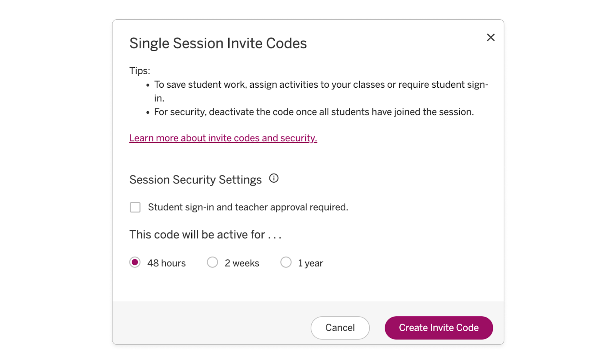Click Create Invite Code
The image size is (616, 364).
pos(439,327)
